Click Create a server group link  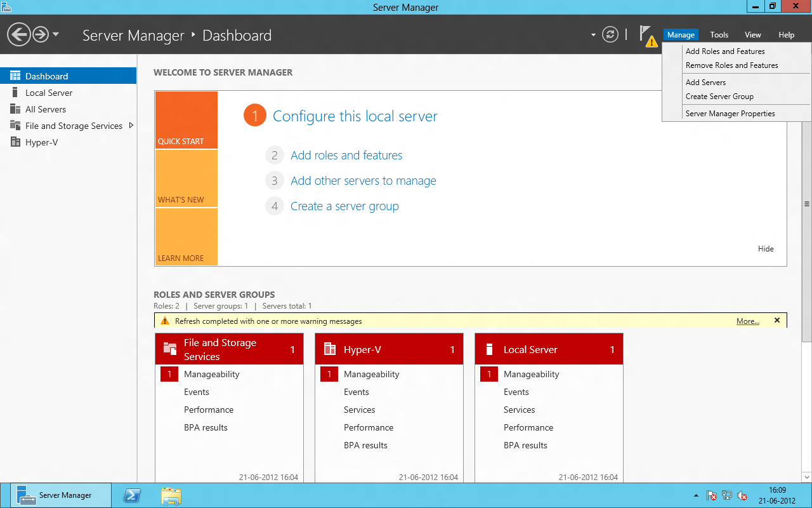(344, 206)
